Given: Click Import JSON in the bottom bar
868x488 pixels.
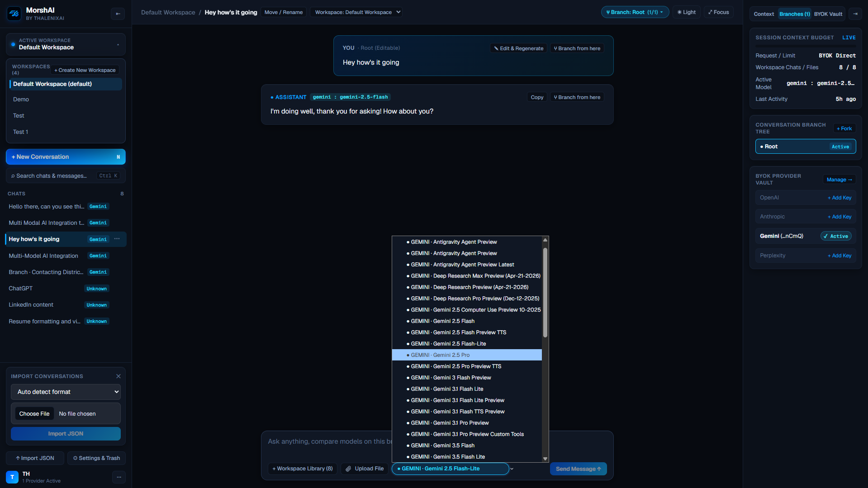Looking at the screenshot, I should point(35,458).
